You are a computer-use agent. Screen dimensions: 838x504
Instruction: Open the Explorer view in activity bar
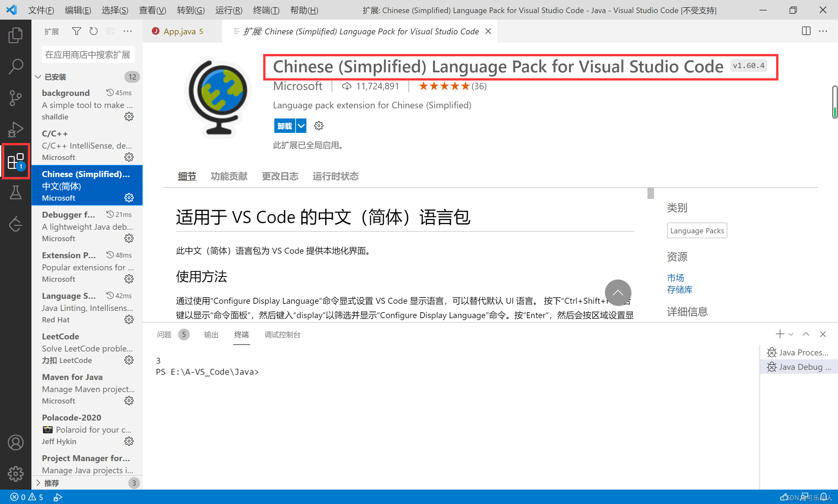pyautogui.click(x=15, y=35)
